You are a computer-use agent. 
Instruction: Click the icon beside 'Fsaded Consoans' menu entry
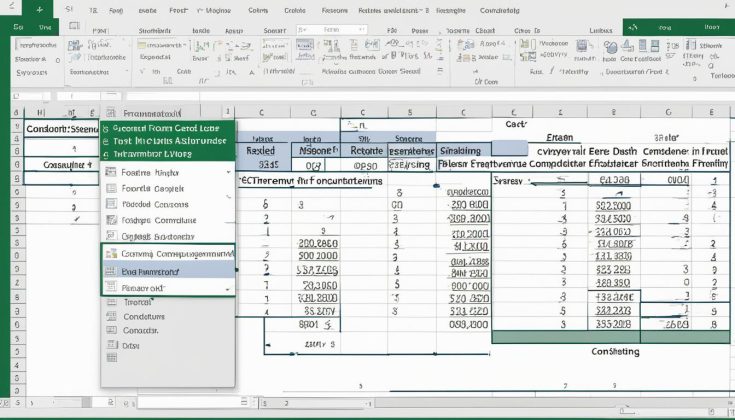(111, 204)
